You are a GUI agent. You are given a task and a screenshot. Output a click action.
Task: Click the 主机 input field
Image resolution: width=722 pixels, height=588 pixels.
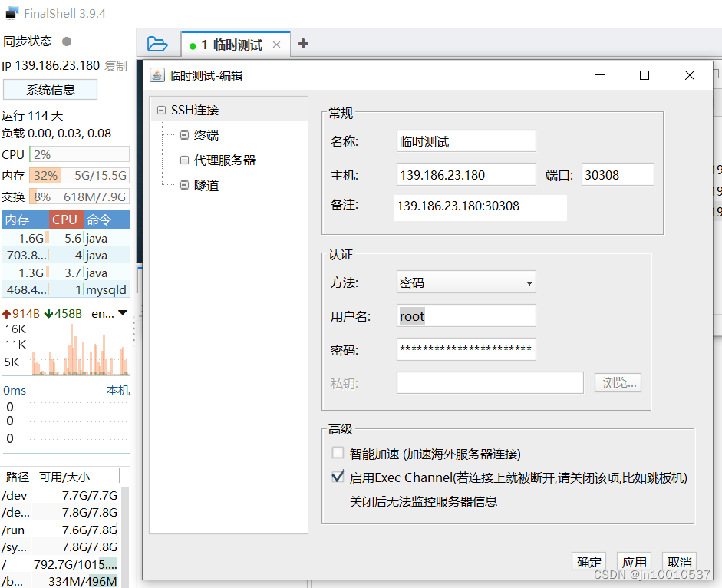tap(466, 175)
